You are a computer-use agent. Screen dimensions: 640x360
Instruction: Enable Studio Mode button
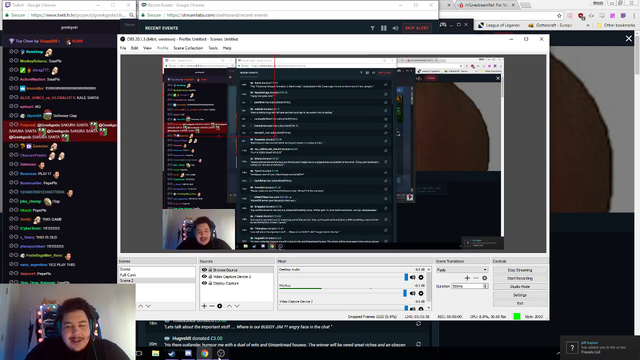[x=520, y=287]
